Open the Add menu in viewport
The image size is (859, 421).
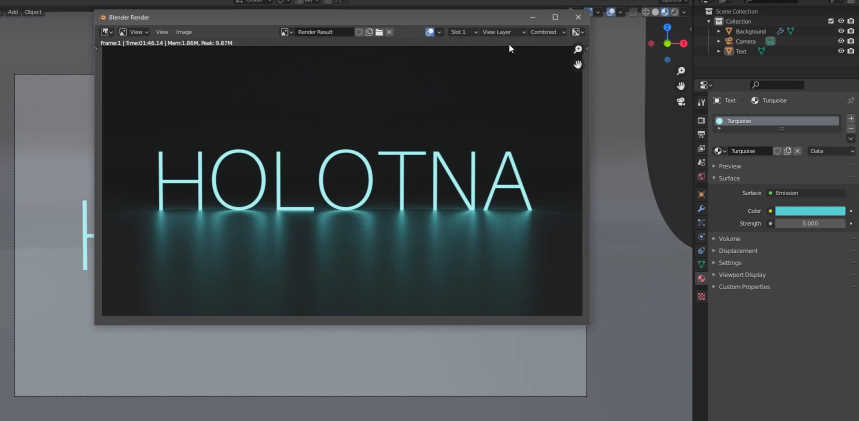(13, 12)
